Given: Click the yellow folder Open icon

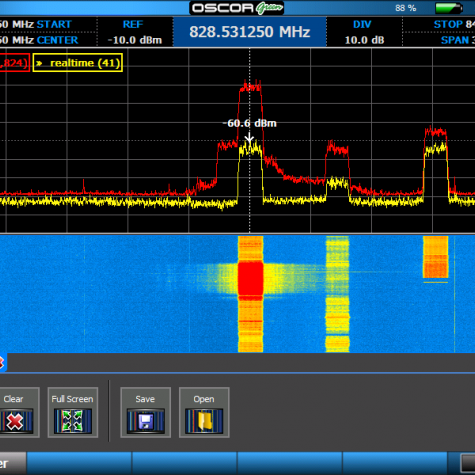Looking at the screenshot, I should tap(204, 421).
